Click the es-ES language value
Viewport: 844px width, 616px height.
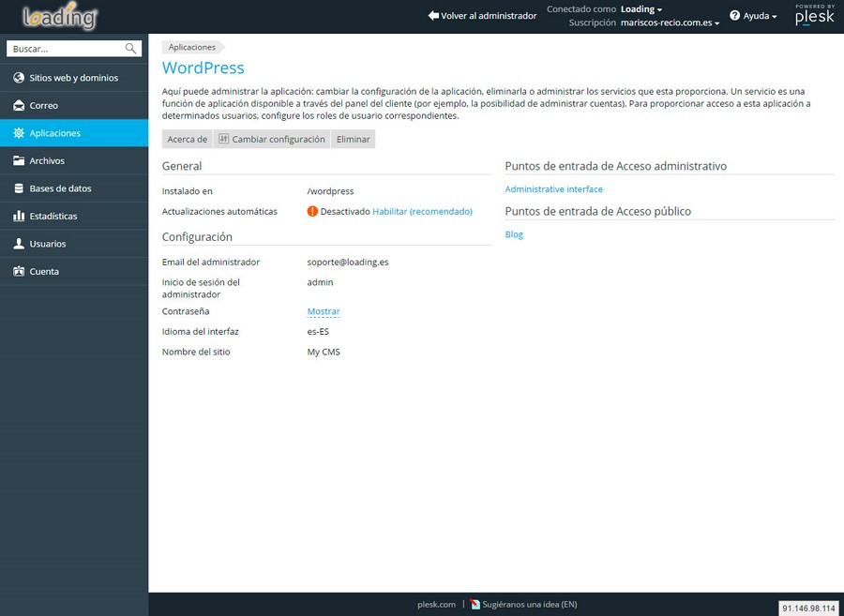pyautogui.click(x=318, y=331)
